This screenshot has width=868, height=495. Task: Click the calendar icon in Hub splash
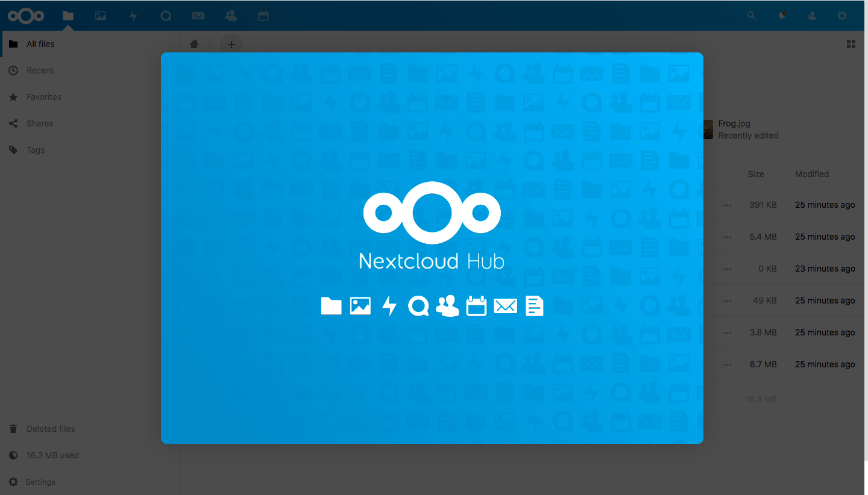click(476, 306)
